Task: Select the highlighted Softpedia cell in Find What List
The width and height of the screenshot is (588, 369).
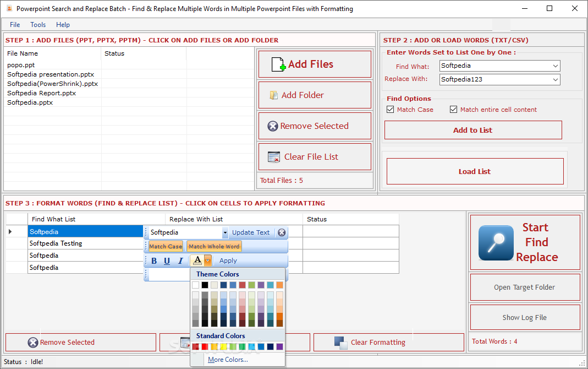Action: tap(85, 232)
